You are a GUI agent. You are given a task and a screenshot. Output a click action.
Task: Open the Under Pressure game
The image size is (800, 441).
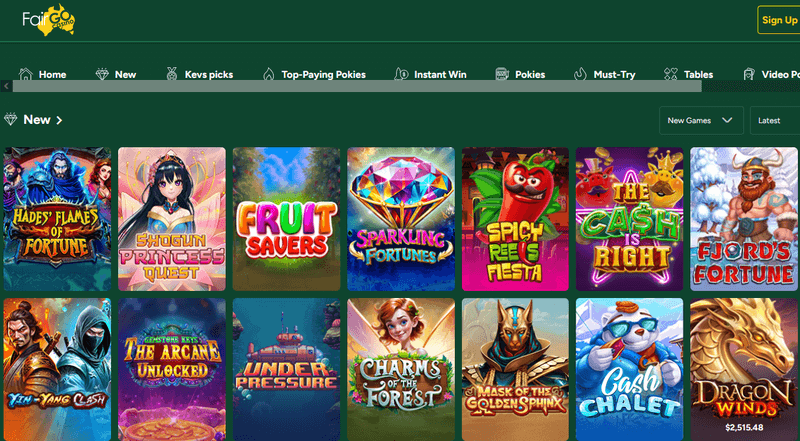(x=286, y=370)
